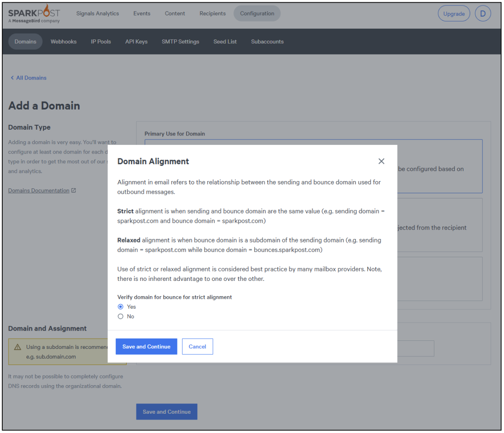
Task: Close the Domain Alignment dialog with X
Action: point(381,161)
